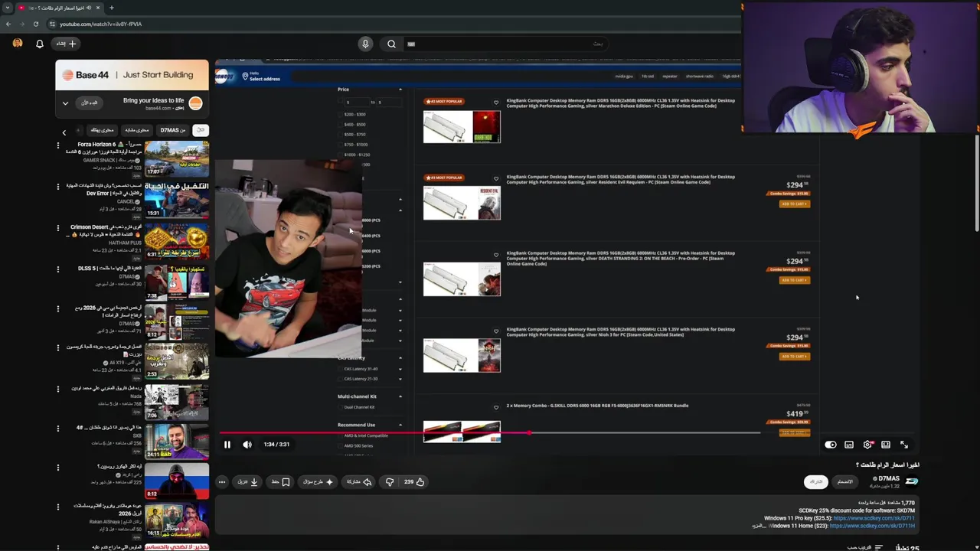Open the Windows 11 Pro key scdkey link
Image resolution: width=980 pixels, height=551 pixels.
pos(874,518)
